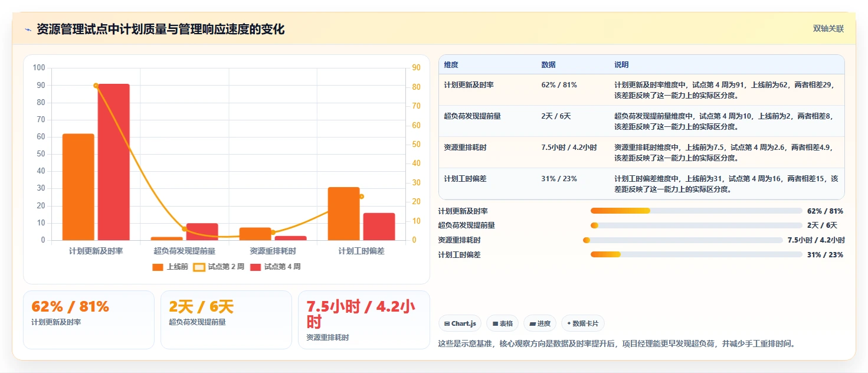Click the description mentioning 两者相差15

pos(726,184)
